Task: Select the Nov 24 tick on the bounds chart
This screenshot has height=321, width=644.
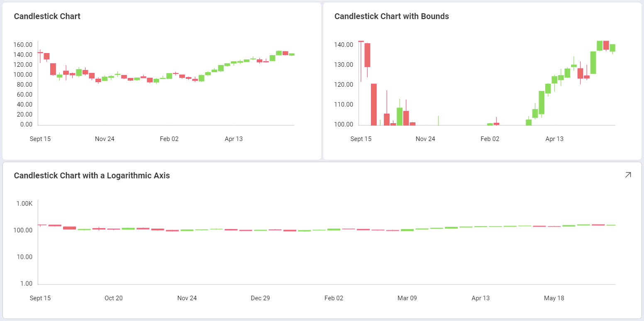Action: 425,139
